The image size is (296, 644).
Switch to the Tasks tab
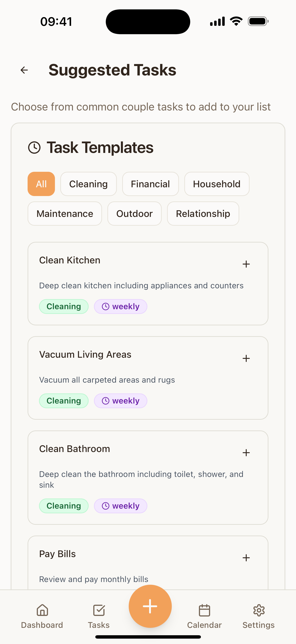tap(99, 616)
